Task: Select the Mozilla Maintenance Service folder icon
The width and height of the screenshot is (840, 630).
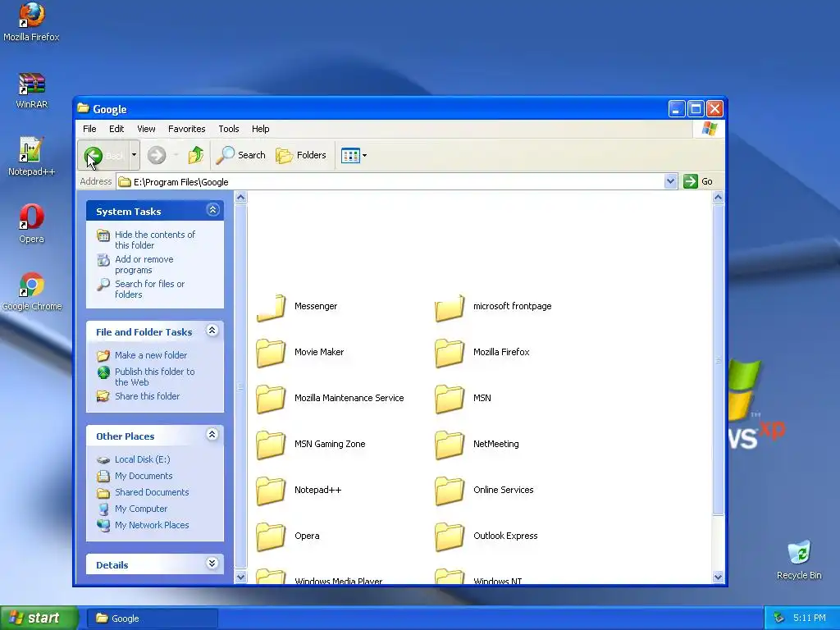Action: [x=271, y=399]
